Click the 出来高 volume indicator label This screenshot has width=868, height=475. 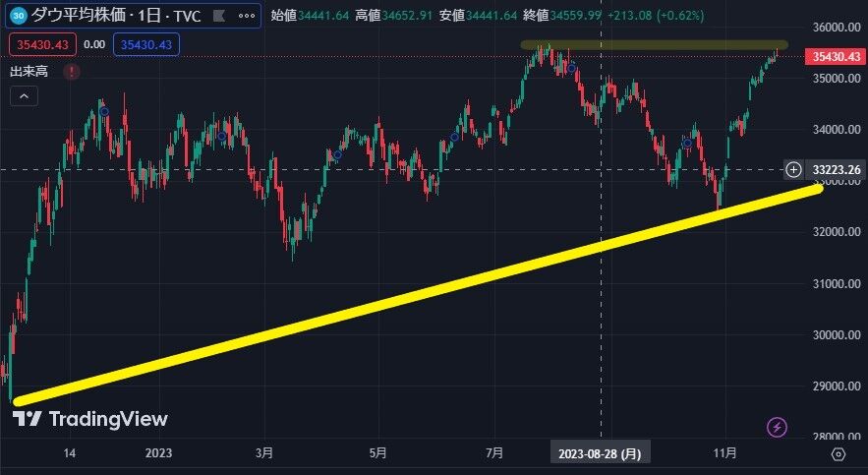[x=29, y=72]
